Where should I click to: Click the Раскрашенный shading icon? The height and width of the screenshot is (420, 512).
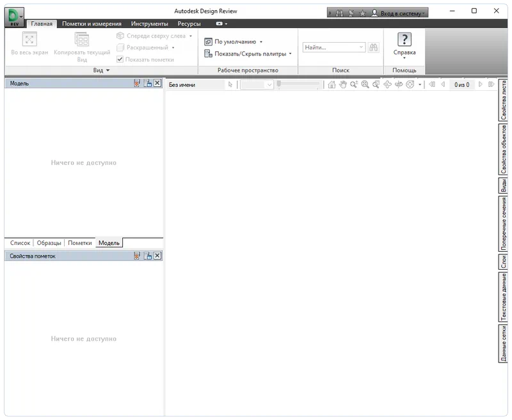tap(120, 47)
